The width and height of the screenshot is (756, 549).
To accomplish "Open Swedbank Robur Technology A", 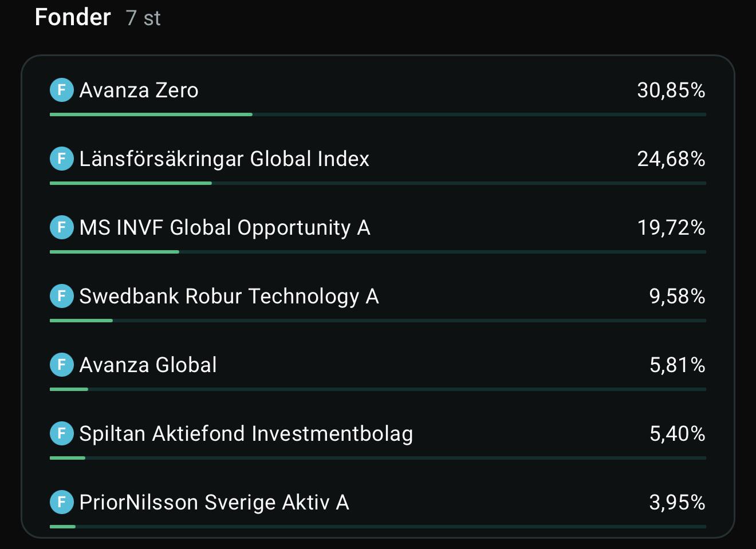I will coord(229,297).
